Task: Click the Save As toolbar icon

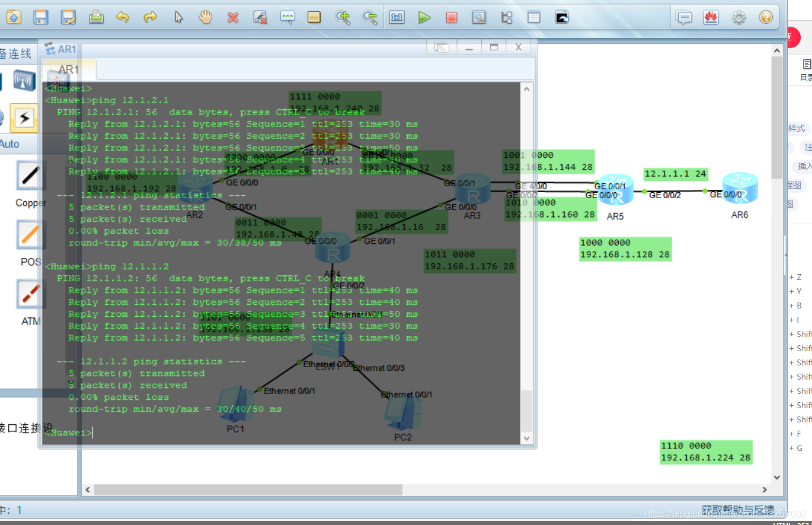Action: pos(69,17)
